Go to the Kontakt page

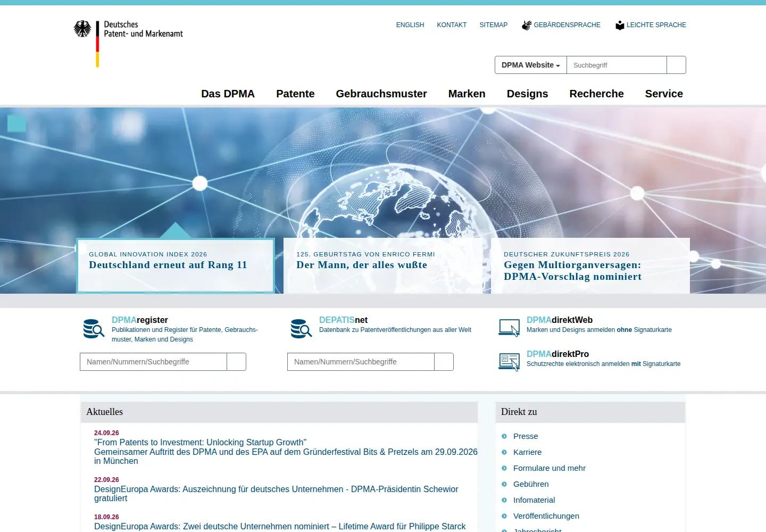tap(452, 25)
